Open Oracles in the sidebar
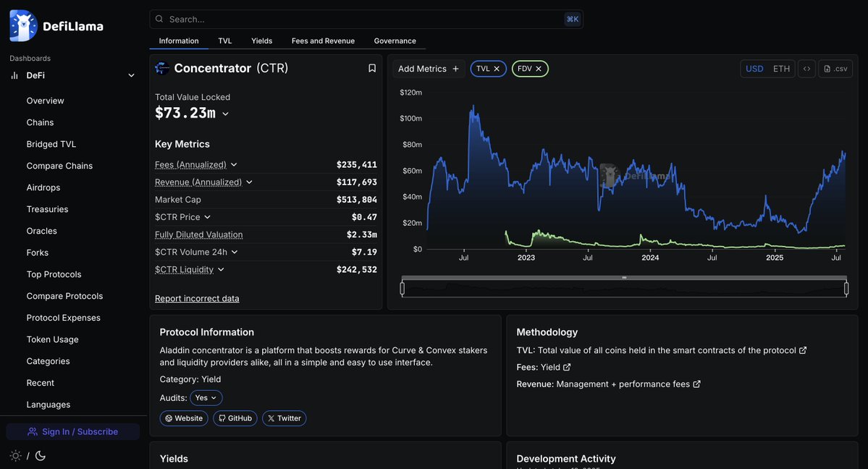 click(x=41, y=231)
